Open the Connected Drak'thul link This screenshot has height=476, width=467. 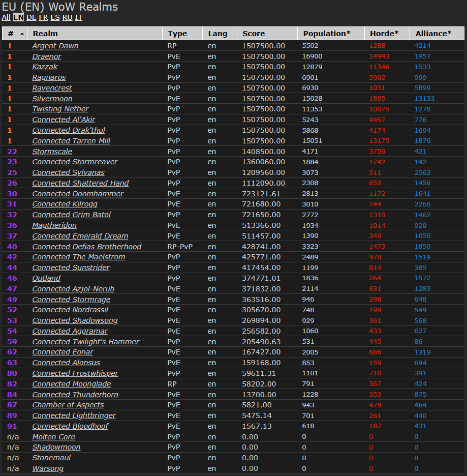pyautogui.click(x=69, y=130)
